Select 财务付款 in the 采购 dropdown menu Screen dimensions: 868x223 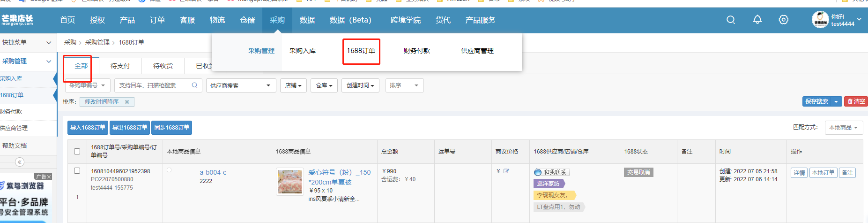[x=417, y=51]
